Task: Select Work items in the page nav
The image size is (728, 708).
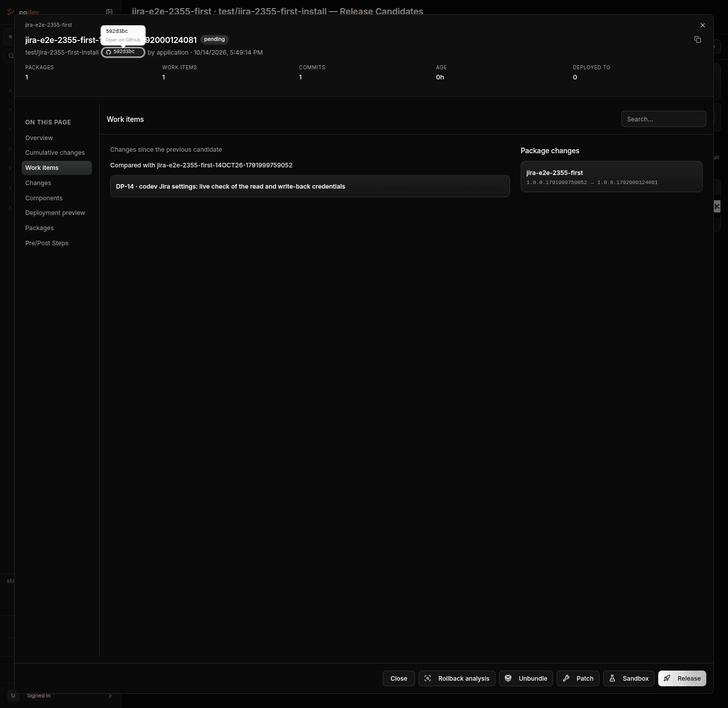Action: pos(57,168)
